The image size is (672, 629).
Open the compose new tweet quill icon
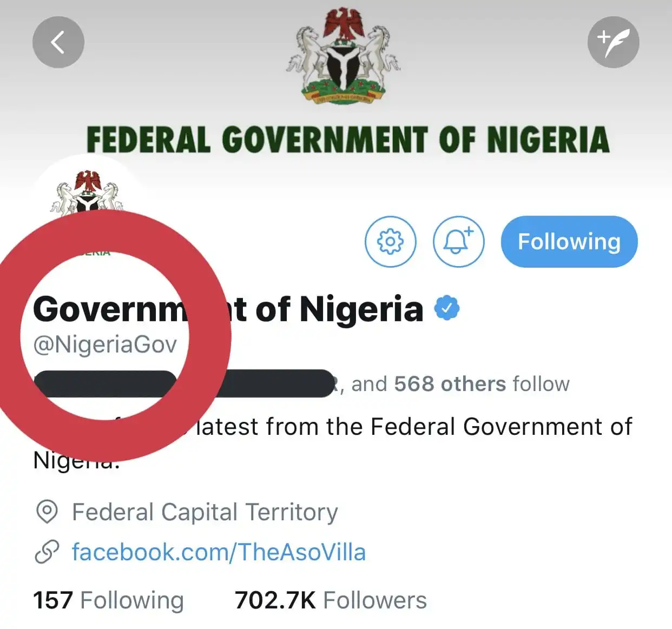pyautogui.click(x=613, y=42)
